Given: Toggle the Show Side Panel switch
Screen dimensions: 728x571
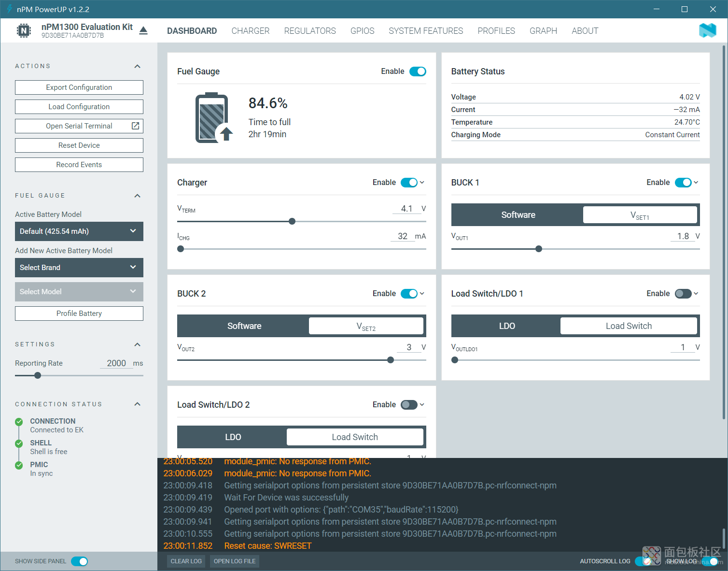Looking at the screenshot, I should (x=79, y=561).
